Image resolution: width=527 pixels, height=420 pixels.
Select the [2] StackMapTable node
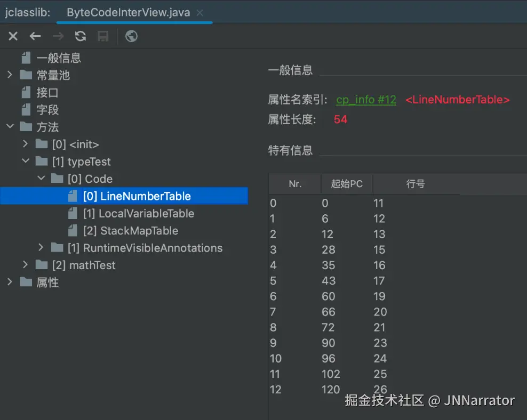click(x=130, y=231)
